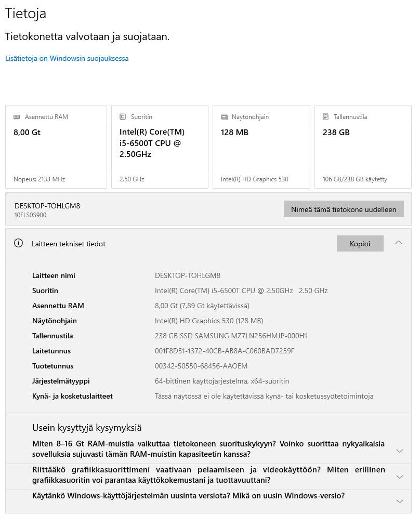
Task: Open the Asennettu RAM 8,00 Gt card
Action: pyautogui.click(x=56, y=147)
